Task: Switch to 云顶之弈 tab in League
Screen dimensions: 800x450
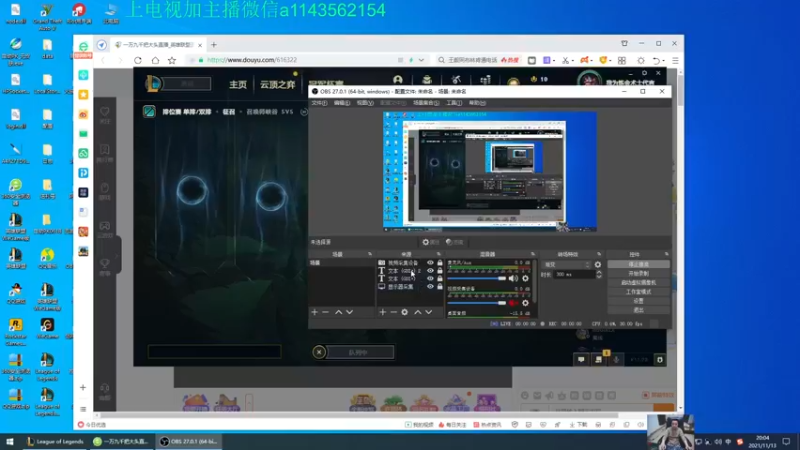Action: 278,84
